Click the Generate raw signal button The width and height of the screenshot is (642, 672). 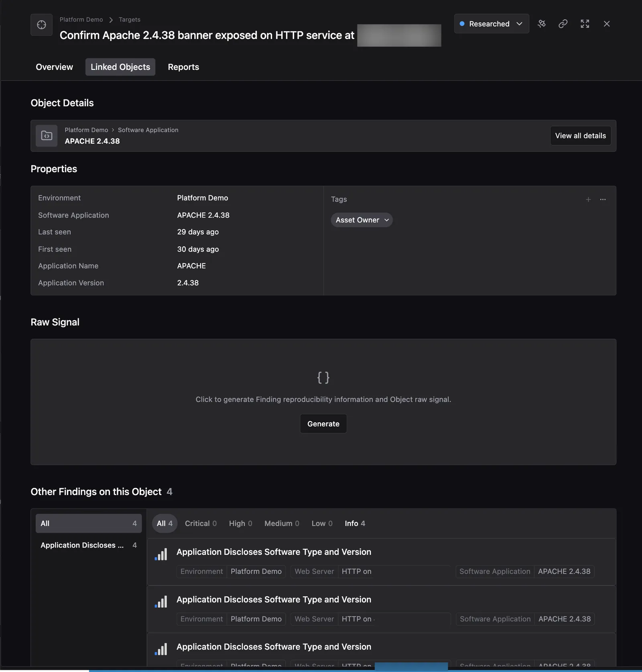323,424
